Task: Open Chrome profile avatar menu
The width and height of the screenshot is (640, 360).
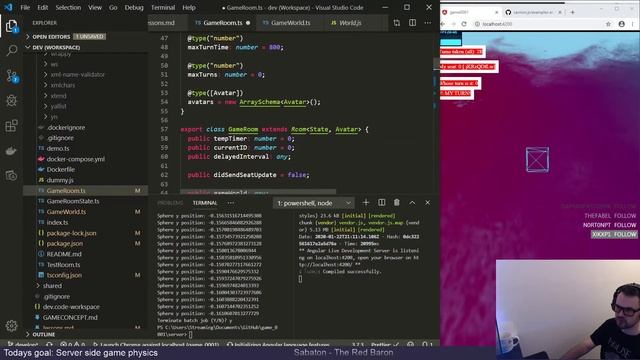Action: [x=621, y=24]
